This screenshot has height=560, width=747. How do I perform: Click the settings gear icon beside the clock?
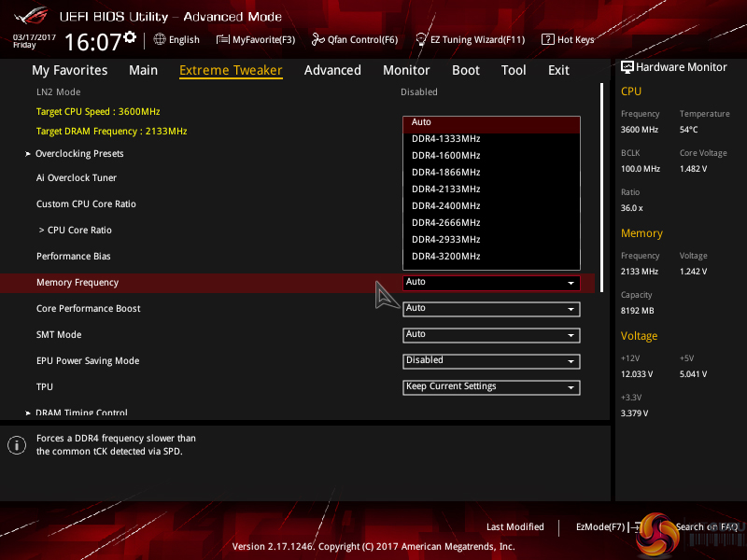[x=129, y=37]
